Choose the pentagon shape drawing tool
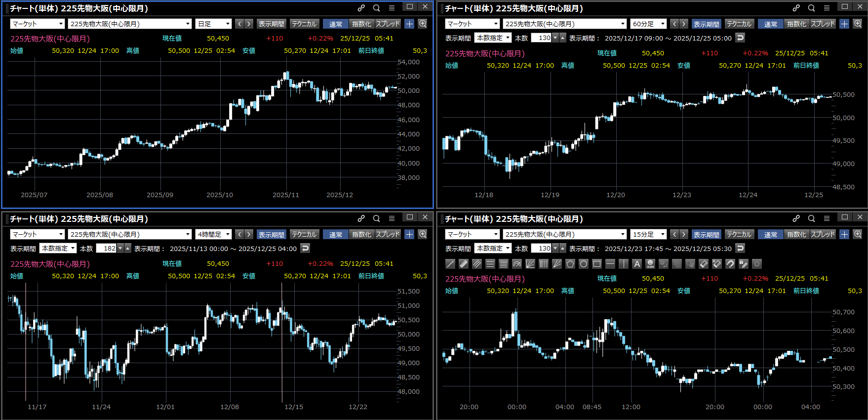The image size is (868, 420). tap(570, 264)
